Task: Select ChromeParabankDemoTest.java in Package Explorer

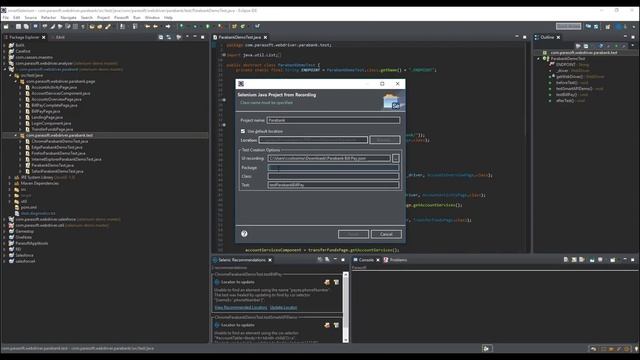Action: (x=60, y=141)
